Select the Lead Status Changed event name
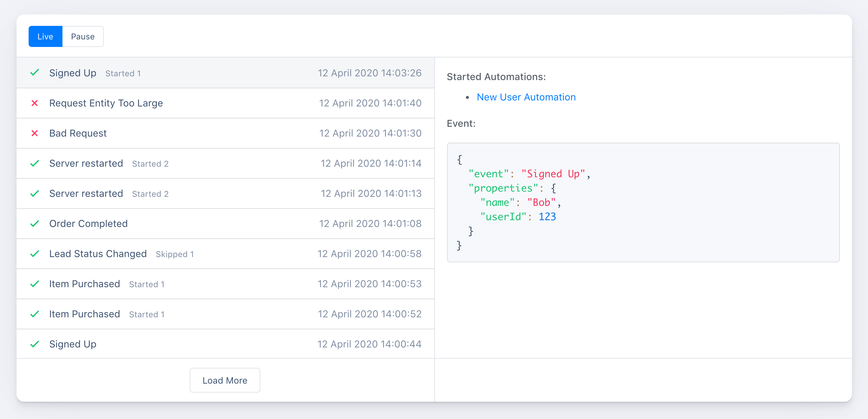The height and width of the screenshot is (419, 868). (98, 254)
